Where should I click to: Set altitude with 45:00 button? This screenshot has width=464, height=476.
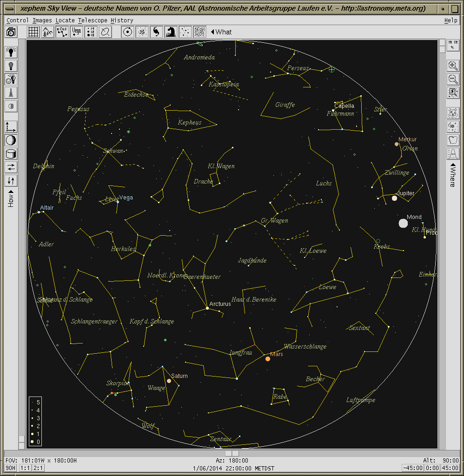click(451, 468)
